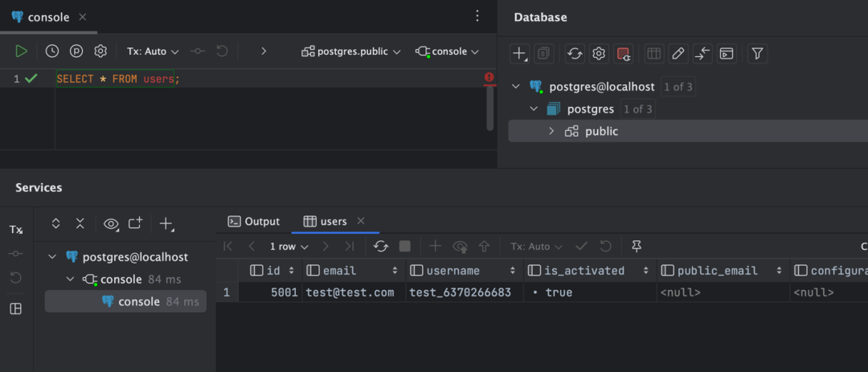This screenshot has height=372, width=868.
Task: Click the rollback icon in console toolbar
Action: (222, 51)
